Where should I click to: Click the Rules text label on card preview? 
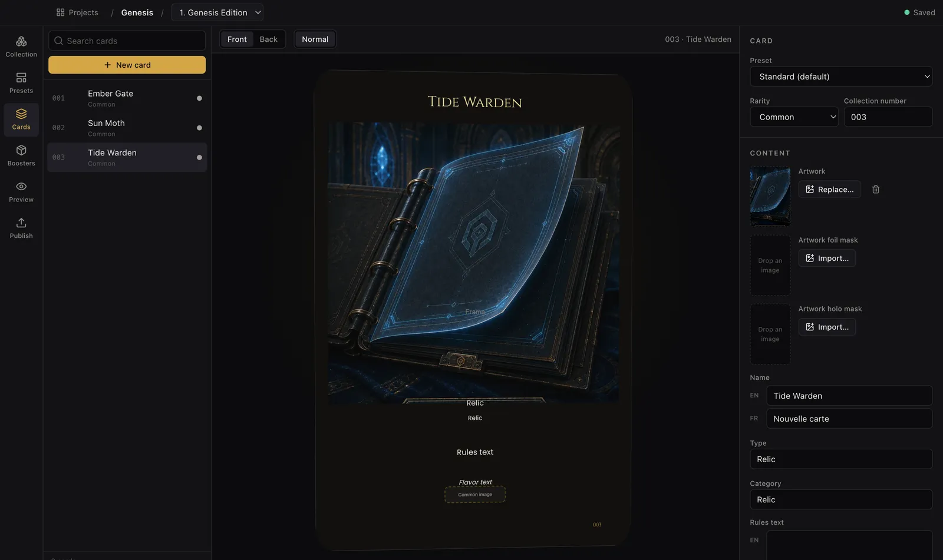475,452
